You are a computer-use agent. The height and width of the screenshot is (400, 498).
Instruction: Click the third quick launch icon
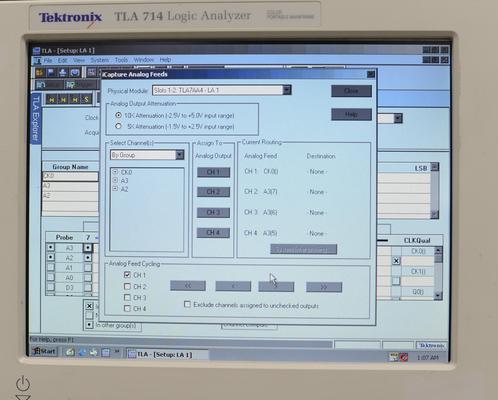tap(94, 352)
